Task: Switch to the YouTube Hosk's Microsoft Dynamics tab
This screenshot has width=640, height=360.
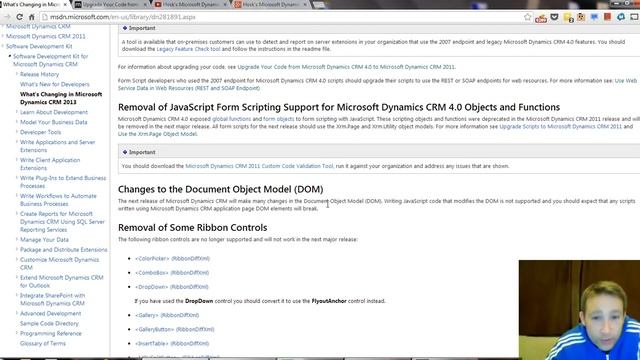Action: (x=190, y=4)
